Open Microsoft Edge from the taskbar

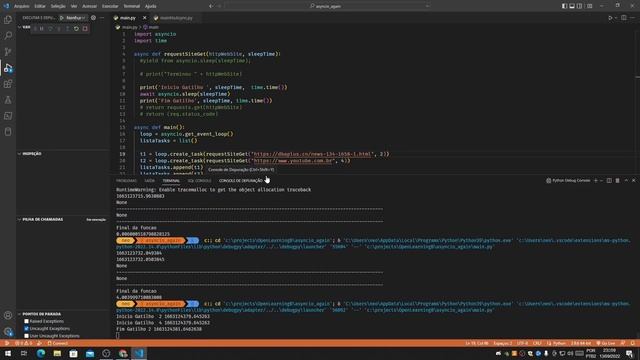click(41, 353)
